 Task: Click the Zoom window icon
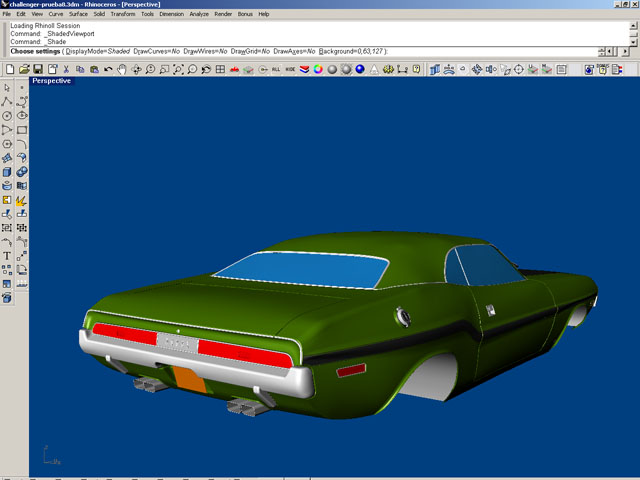[164, 69]
